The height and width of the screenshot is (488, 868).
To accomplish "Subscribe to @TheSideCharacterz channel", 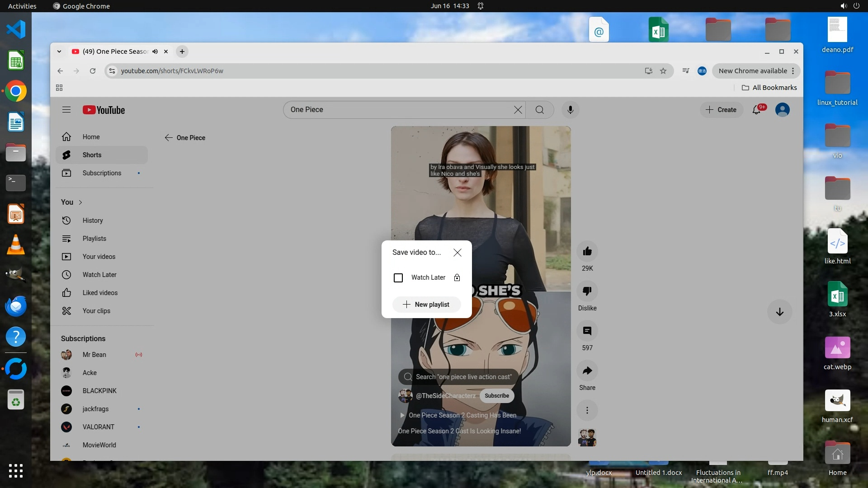I will click(496, 396).
